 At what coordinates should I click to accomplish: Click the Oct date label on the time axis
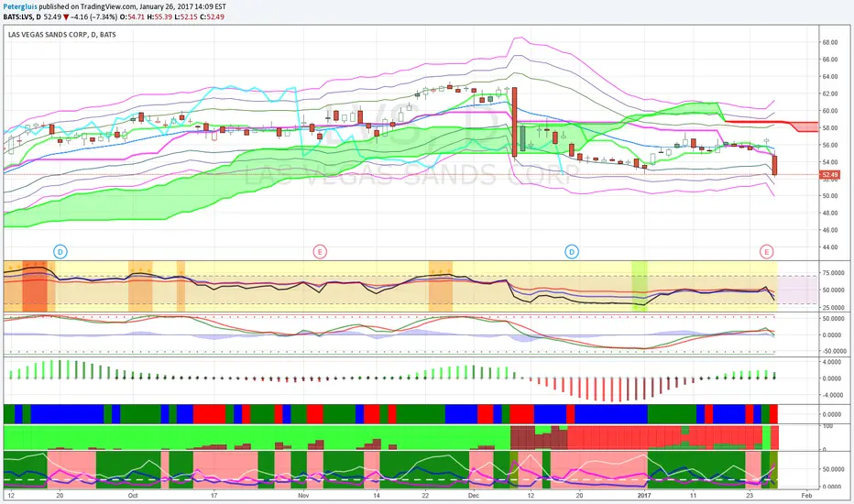pos(132,496)
